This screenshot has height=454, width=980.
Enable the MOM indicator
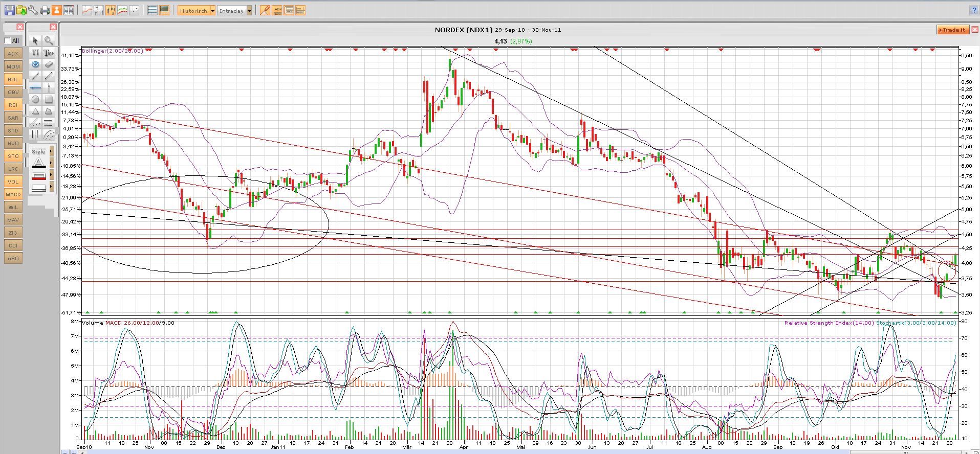point(13,66)
